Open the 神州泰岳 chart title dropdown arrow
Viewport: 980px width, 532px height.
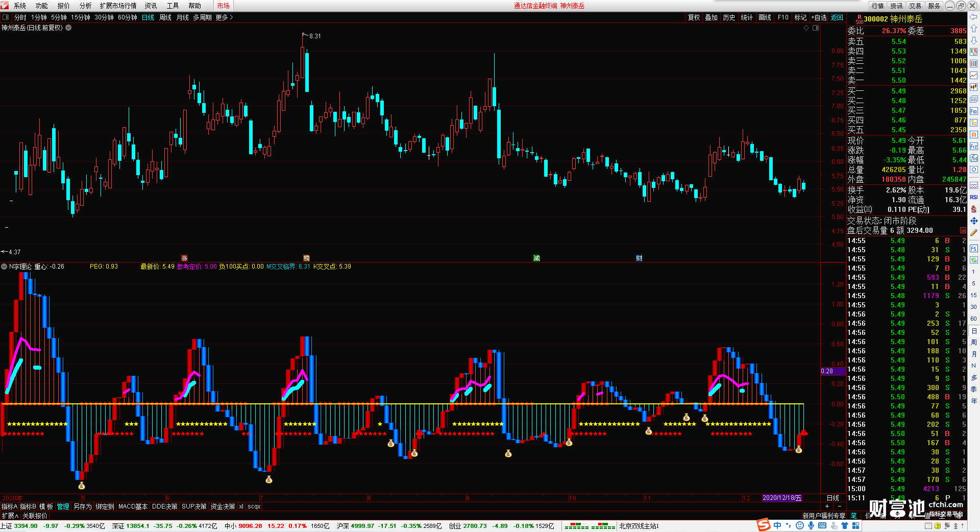click(x=68, y=28)
